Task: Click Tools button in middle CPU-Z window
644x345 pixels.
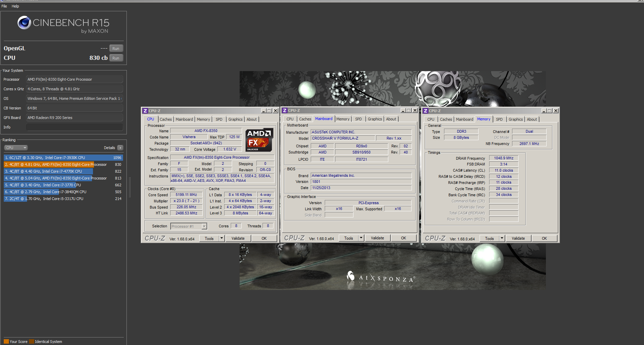Action: [x=349, y=238]
